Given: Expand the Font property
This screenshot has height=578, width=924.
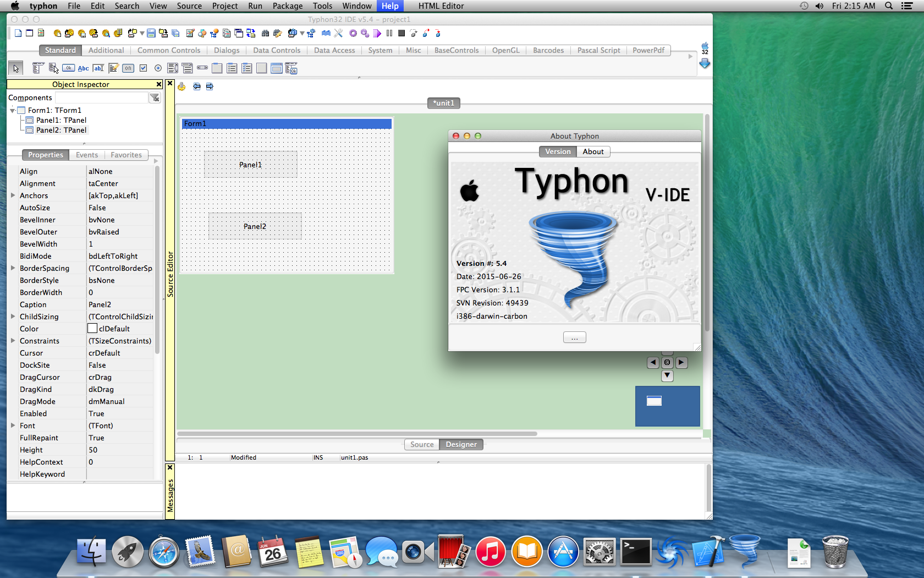Looking at the screenshot, I should coord(13,426).
